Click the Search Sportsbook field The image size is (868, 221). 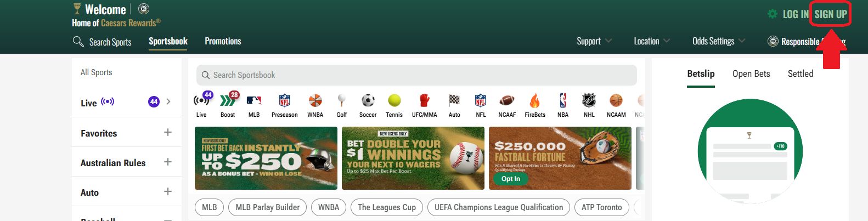click(x=416, y=75)
